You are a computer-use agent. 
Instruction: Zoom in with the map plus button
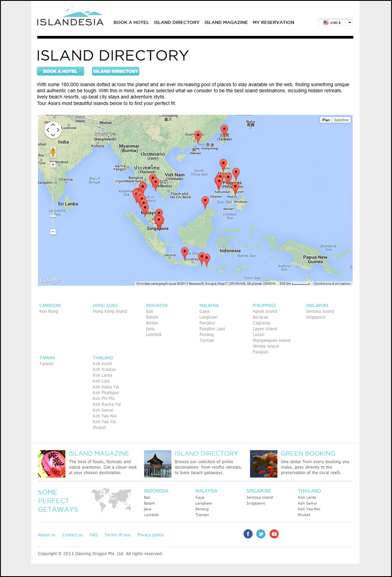(x=53, y=165)
